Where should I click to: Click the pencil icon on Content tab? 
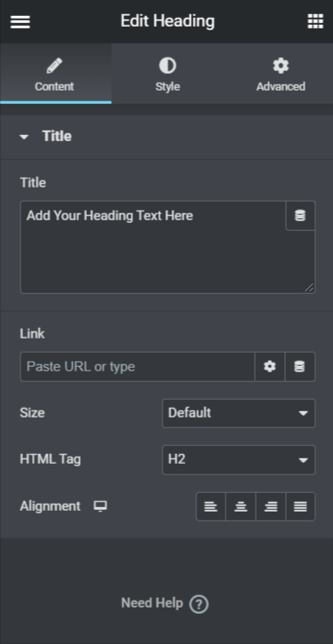pos(54,66)
